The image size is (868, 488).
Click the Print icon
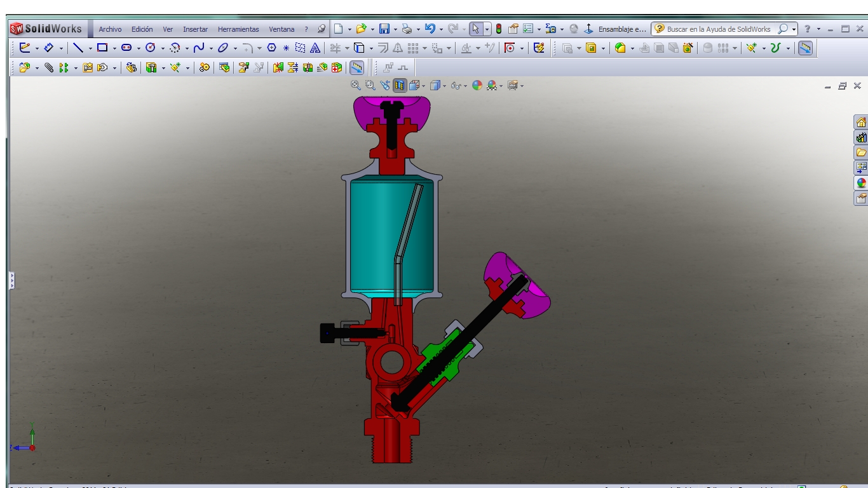[x=407, y=29]
